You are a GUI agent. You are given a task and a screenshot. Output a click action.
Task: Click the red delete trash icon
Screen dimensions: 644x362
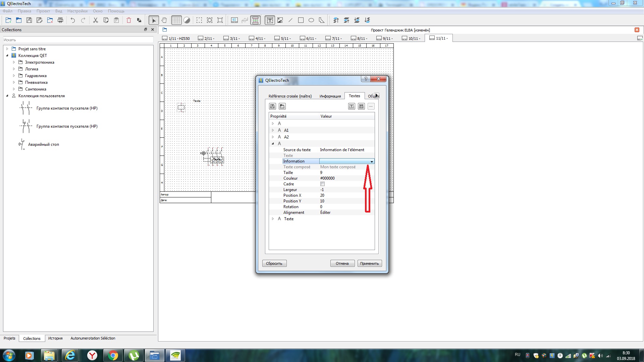(x=129, y=20)
